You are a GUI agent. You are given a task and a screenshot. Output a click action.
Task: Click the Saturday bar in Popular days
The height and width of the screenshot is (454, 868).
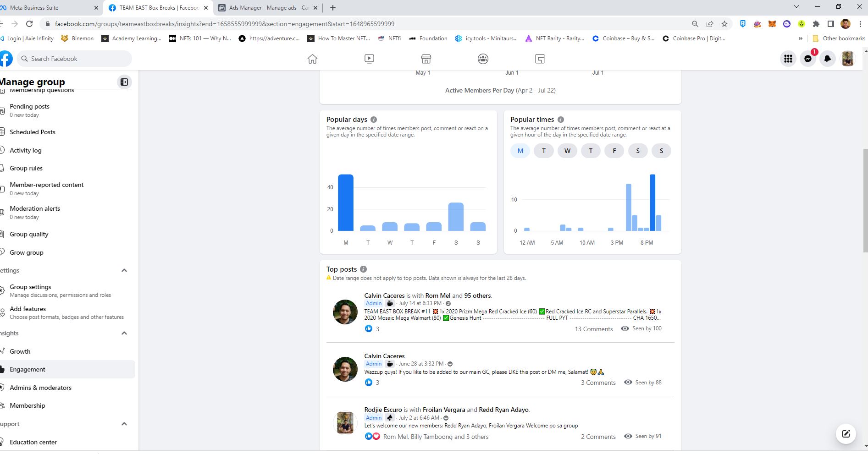tap(456, 217)
